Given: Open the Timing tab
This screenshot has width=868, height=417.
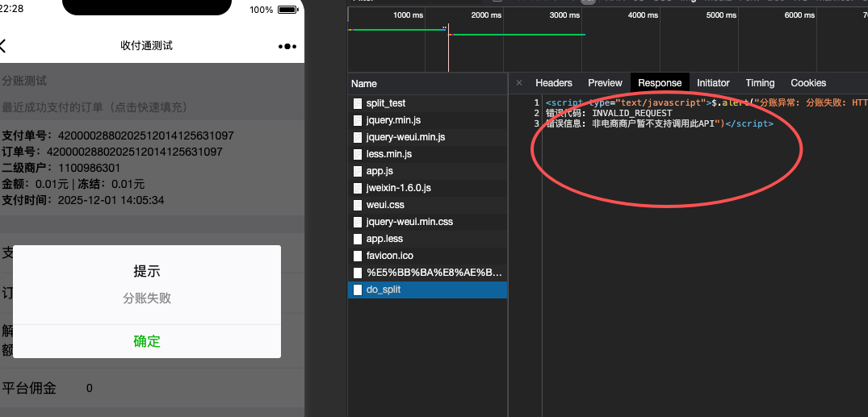Looking at the screenshot, I should pyautogui.click(x=760, y=83).
